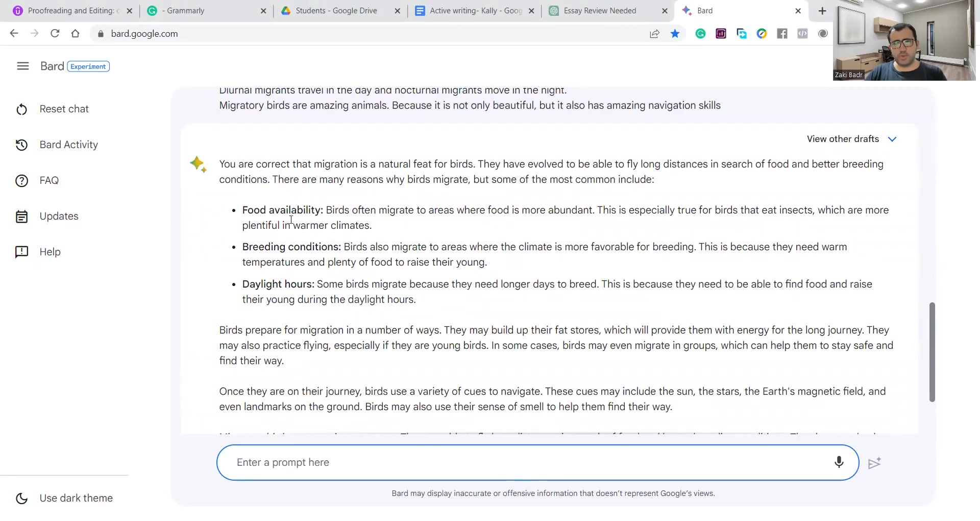Click the FAQ question mark icon
This screenshot has width=980, height=521.
21,181
